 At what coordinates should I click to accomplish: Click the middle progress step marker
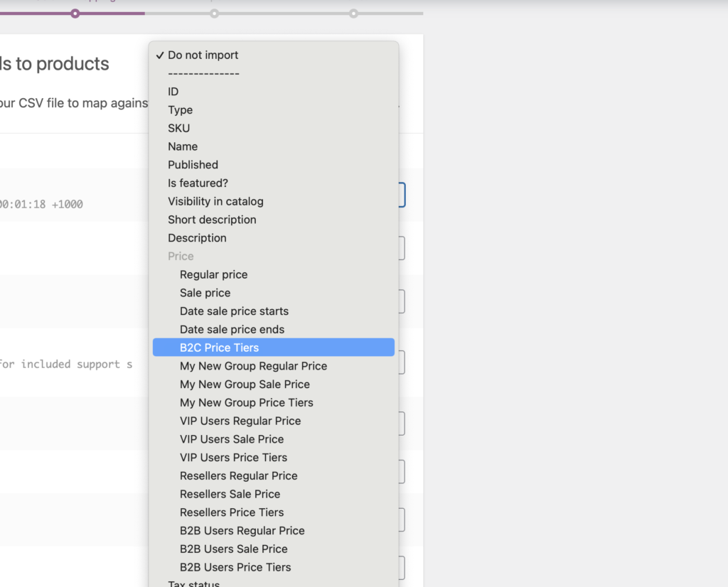point(214,14)
